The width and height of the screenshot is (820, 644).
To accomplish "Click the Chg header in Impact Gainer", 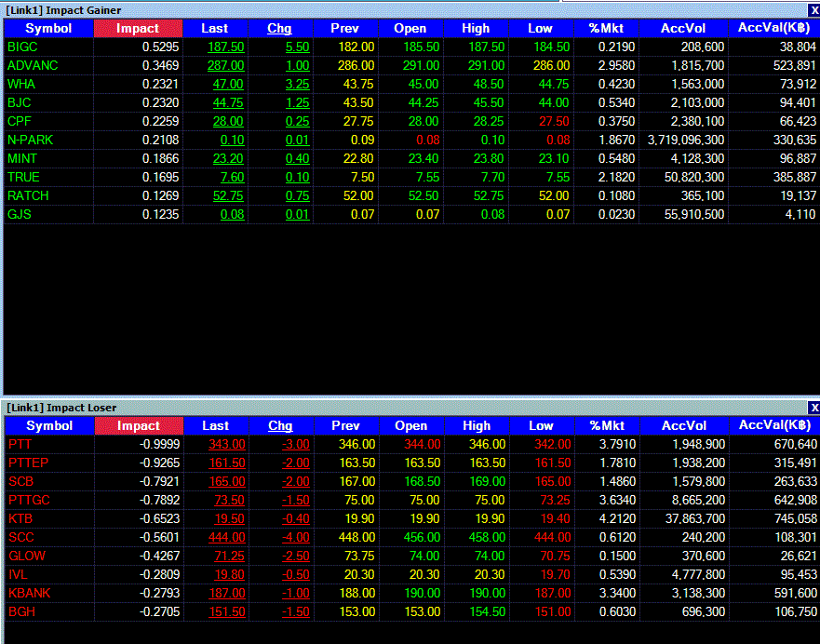I will tap(279, 28).
